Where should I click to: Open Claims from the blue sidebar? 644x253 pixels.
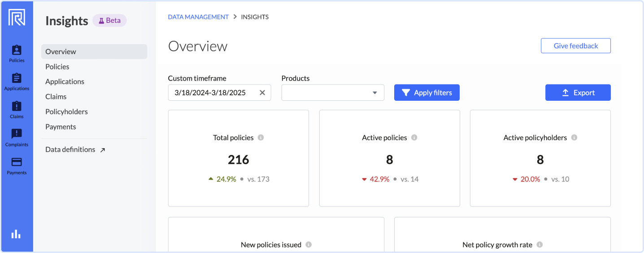coord(17,110)
